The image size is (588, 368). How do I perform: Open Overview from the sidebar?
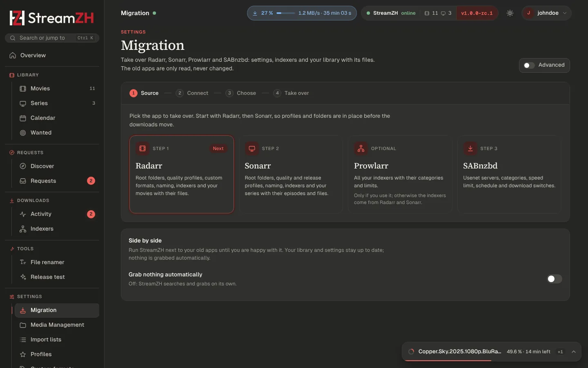point(52,55)
